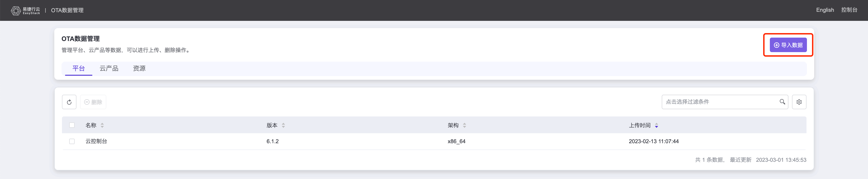Open the 控制台 console link
The height and width of the screenshot is (179, 868).
point(849,10)
